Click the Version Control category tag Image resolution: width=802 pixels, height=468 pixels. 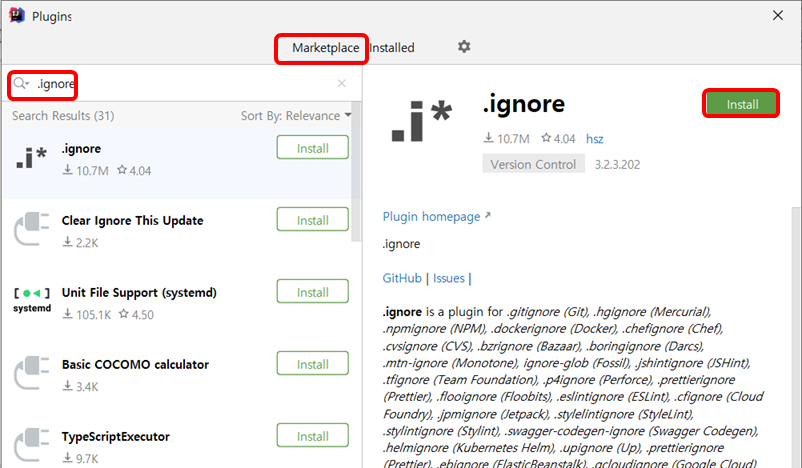(x=533, y=164)
